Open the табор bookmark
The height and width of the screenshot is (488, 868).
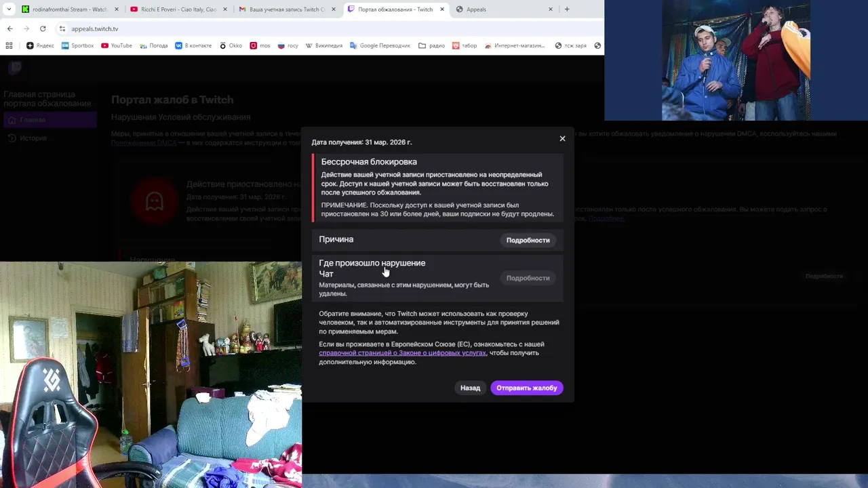point(464,45)
